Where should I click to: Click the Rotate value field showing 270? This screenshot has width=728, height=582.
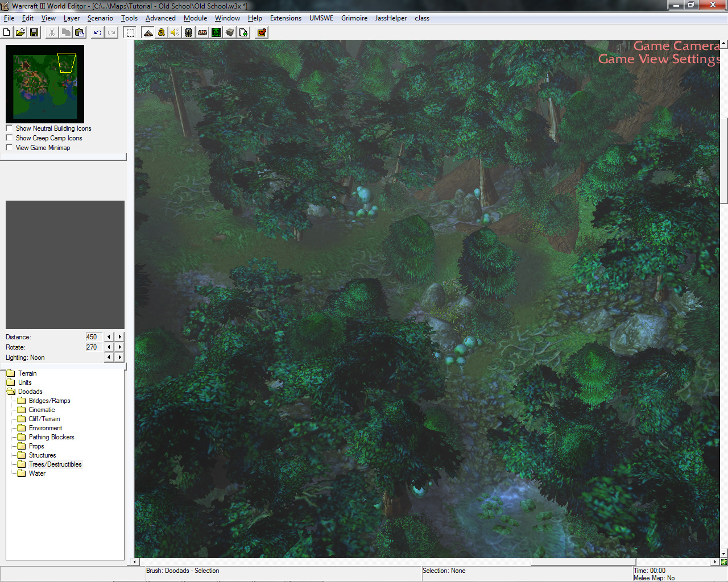pos(94,347)
